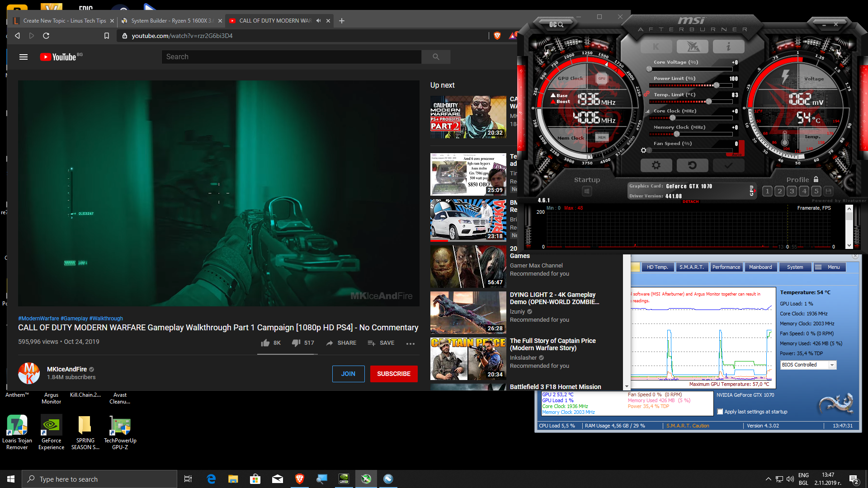Click the Core Voltage slider handle
The height and width of the screenshot is (488, 868).
(649, 69)
